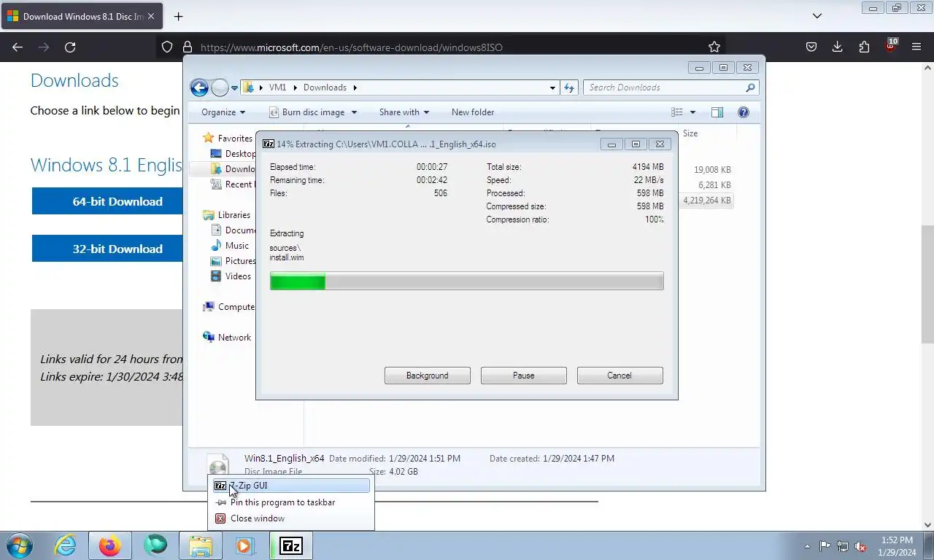Open Pictures library in navigation pane
Image resolution: width=934 pixels, height=560 pixels.
pyautogui.click(x=233, y=261)
